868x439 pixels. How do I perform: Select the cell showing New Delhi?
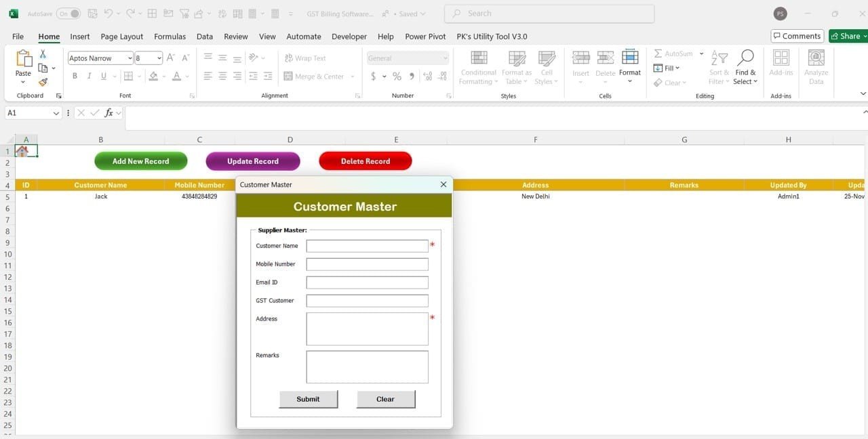coord(536,196)
